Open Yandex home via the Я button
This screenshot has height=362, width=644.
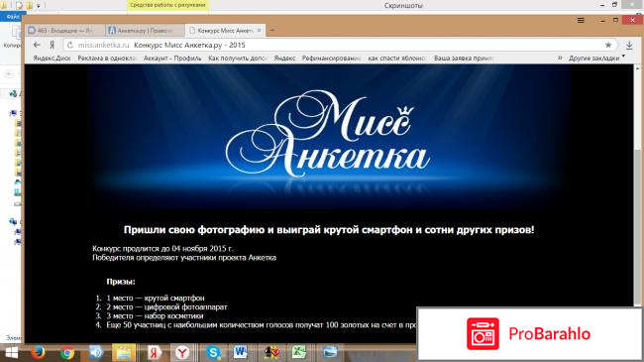tap(53, 45)
